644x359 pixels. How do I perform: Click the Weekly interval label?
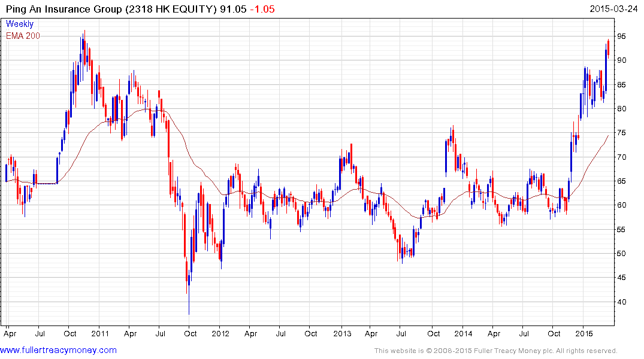(19, 24)
